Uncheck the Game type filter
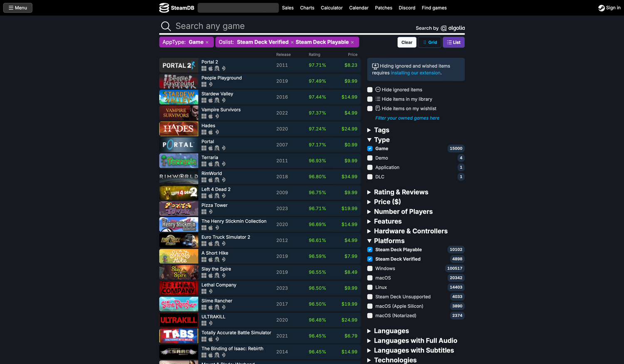This screenshot has height=364, width=624. [370, 149]
